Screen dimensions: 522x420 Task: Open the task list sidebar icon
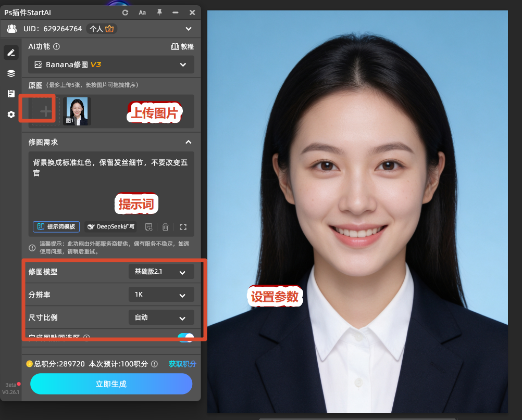tap(11, 94)
